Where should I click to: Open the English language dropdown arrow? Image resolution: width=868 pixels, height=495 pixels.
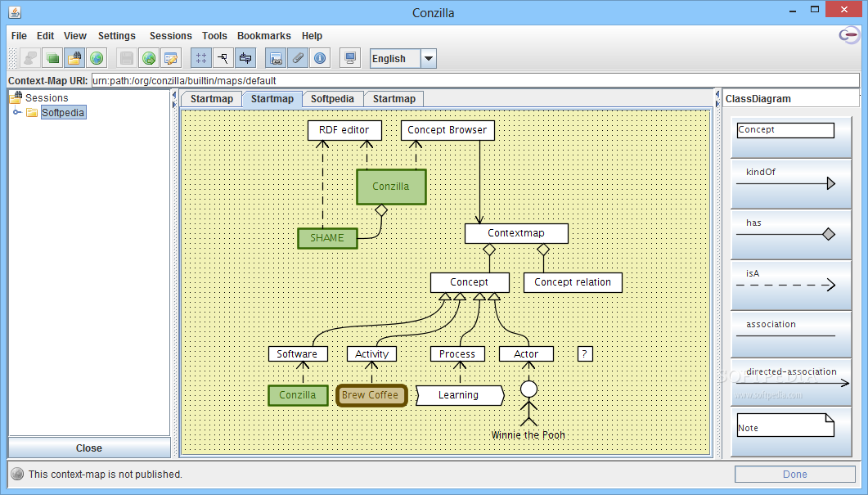(429, 59)
